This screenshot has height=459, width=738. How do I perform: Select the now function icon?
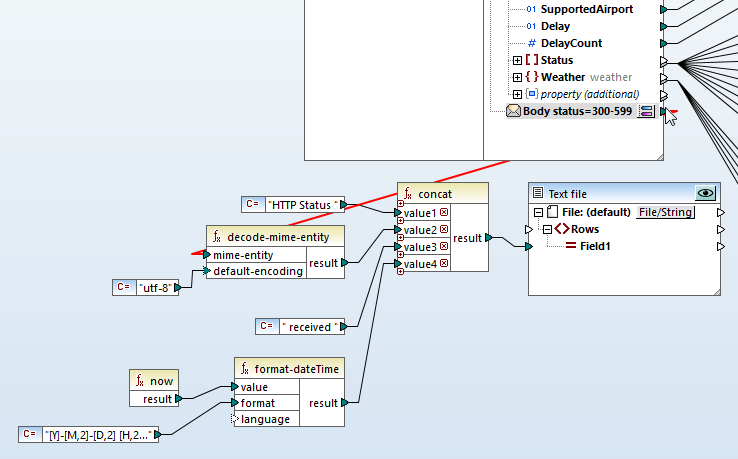click(x=140, y=380)
